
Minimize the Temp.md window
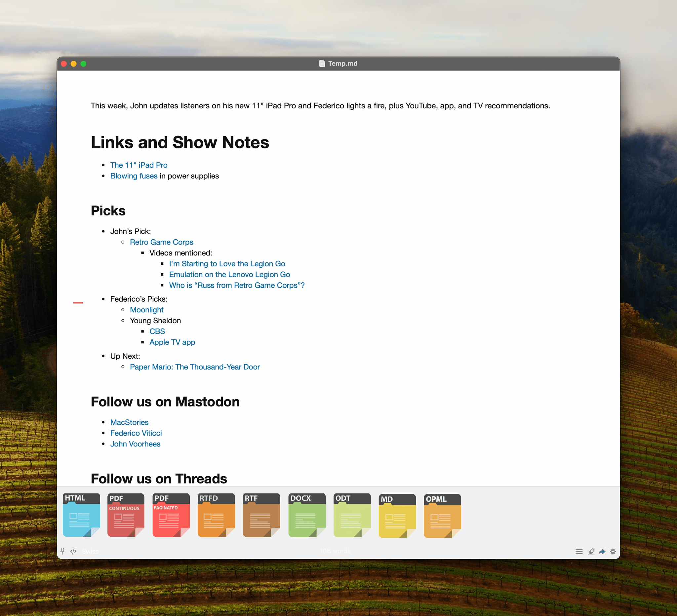pyautogui.click(x=73, y=64)
